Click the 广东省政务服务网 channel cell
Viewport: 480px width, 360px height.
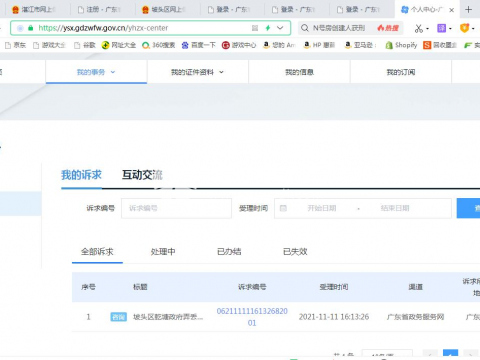click(415, 317)
